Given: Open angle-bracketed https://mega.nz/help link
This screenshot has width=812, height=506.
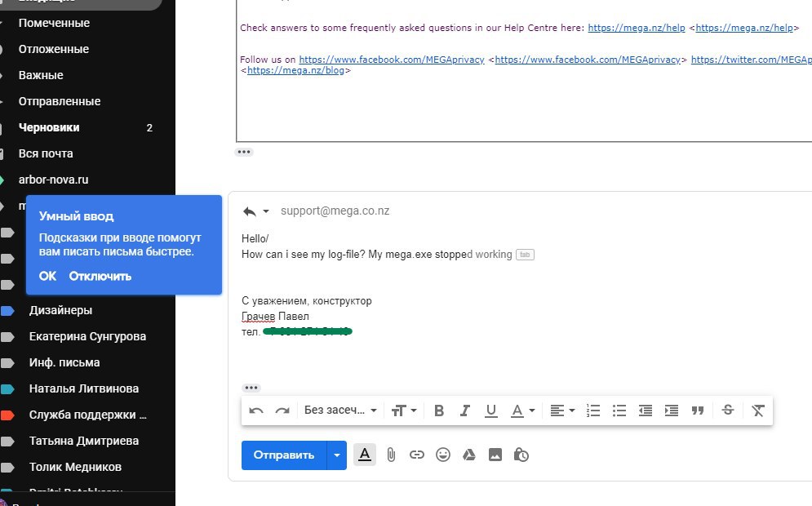Looking at the screenshot, I should point(744,28).
